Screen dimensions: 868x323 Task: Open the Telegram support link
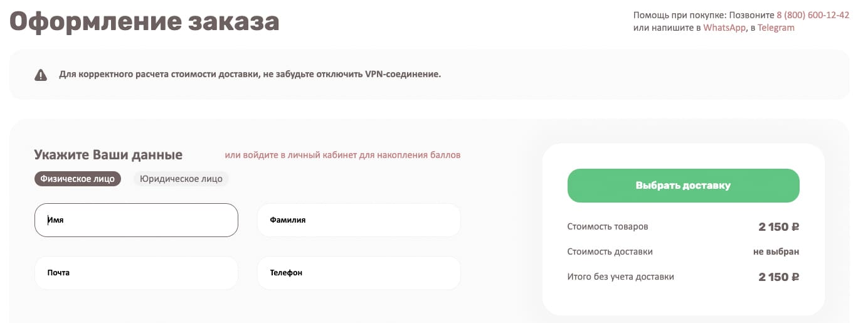click(x=776, y=28)
